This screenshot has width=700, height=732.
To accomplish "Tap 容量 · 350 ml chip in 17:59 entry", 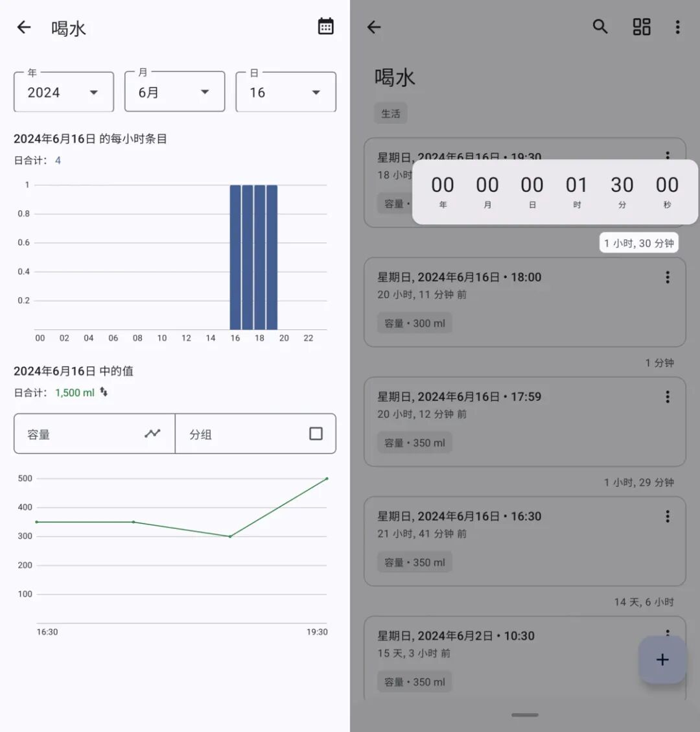I will (414, 443).
